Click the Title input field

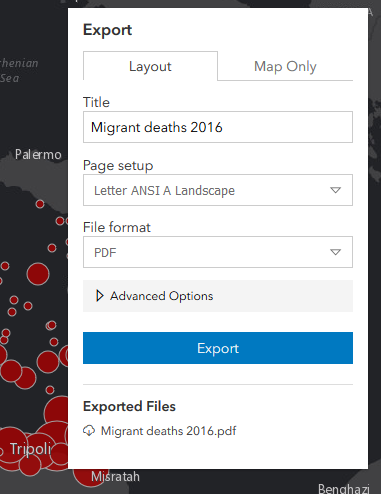click(x=218, y=127)
